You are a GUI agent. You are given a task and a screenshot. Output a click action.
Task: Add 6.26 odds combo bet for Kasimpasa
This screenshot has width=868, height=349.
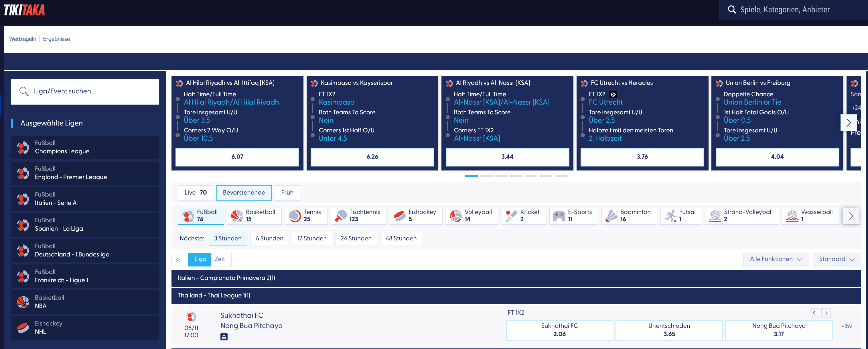click(372, 157)
